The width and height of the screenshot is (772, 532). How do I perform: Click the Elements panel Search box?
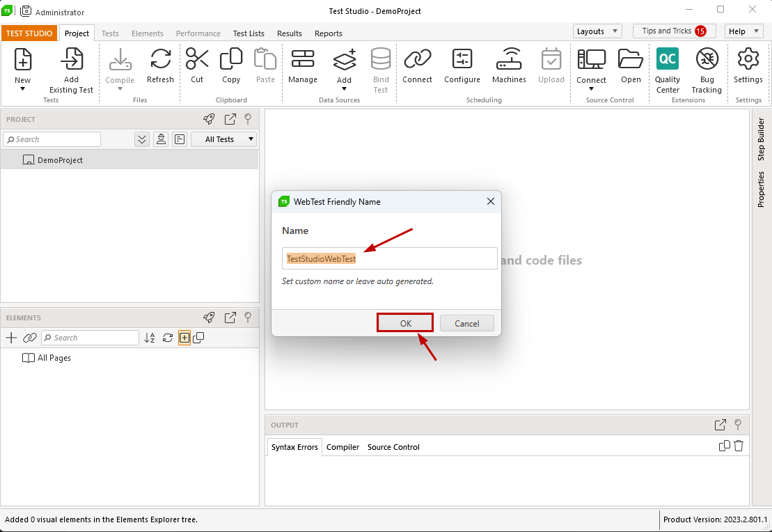click(90, 338)
